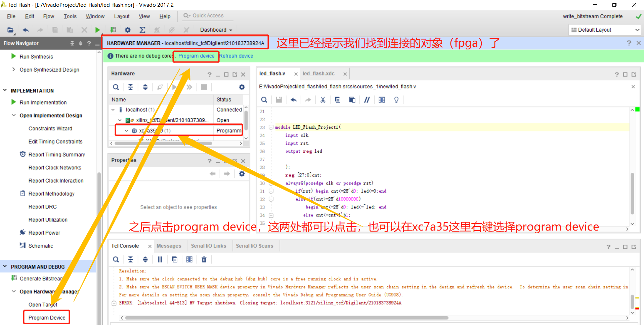Collapse Open Hardware Manager item
Viewport: 644px width, 325px height.
point(13,291)
